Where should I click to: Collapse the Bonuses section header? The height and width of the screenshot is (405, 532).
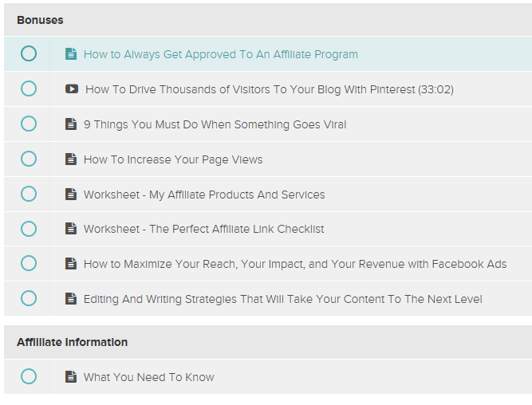pos(41,19)
